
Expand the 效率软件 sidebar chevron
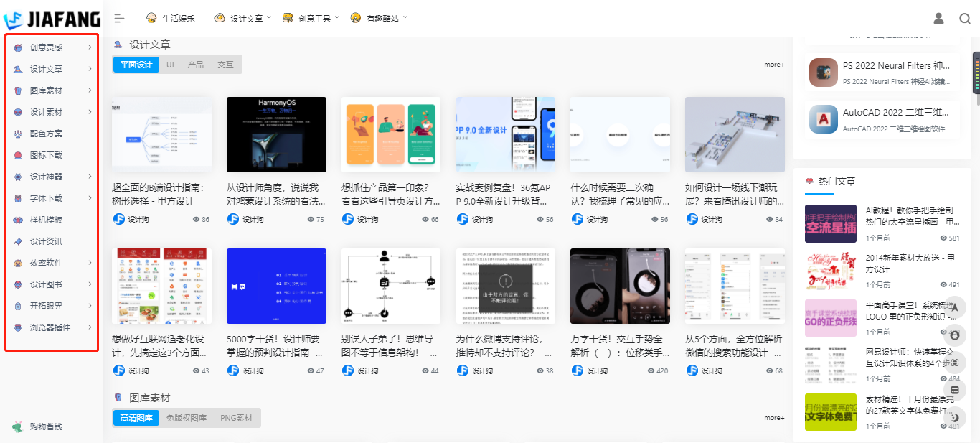90,263
